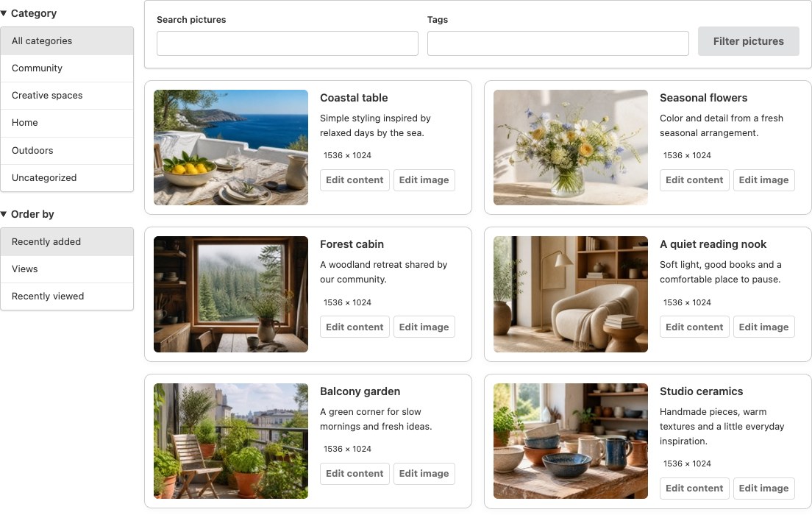Show the Outdoors category
Screen dimensions: 812x515
(x=67, y=150)
